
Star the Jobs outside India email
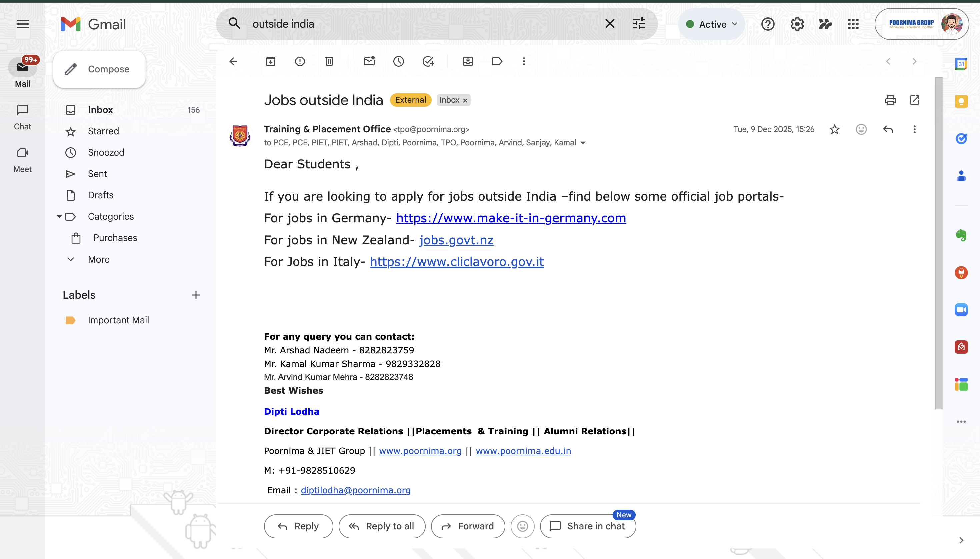point(834,129)
